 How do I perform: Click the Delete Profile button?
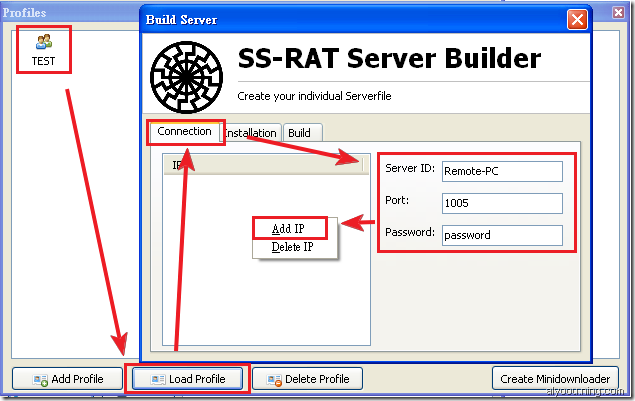point(307,379)
